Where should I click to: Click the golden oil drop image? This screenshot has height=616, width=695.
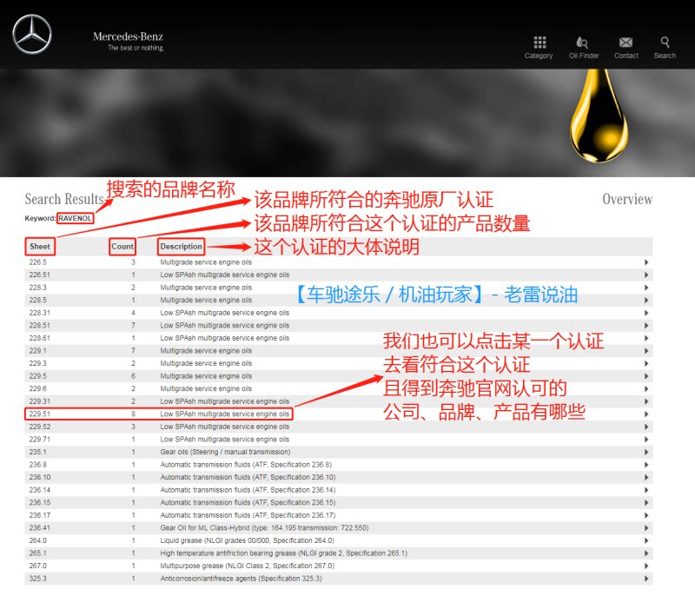[x=599, y=116]
